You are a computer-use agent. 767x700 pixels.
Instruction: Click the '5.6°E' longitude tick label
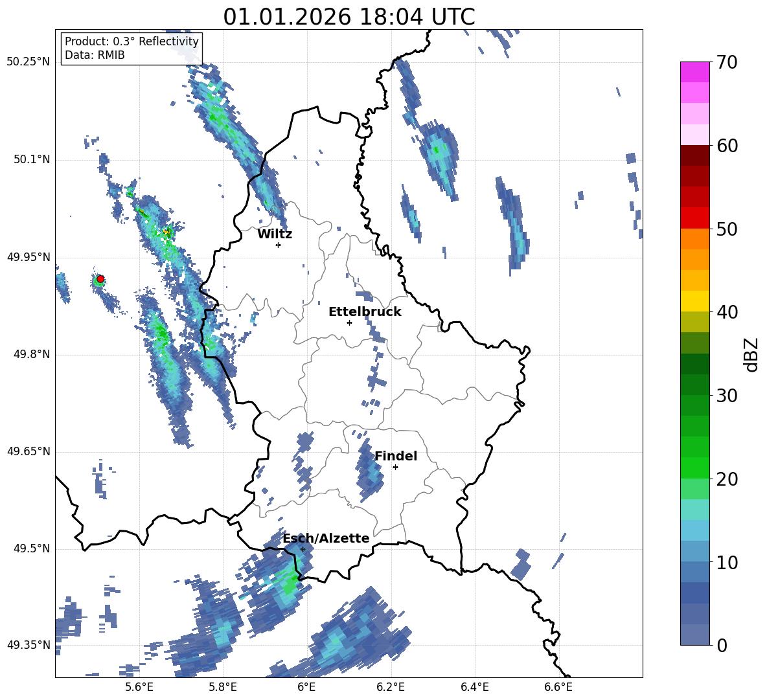click(x=139, y=687)
